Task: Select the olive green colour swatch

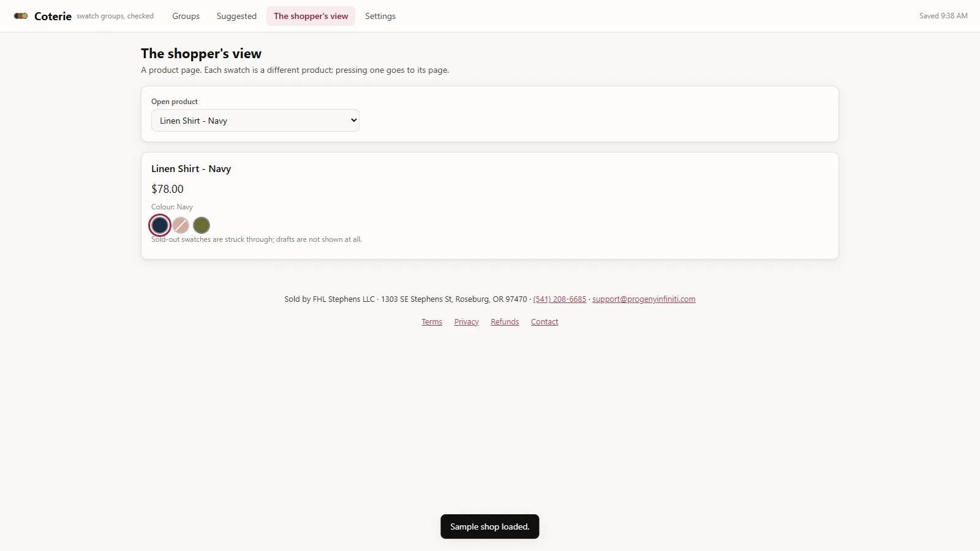Action: coord(202,225)
